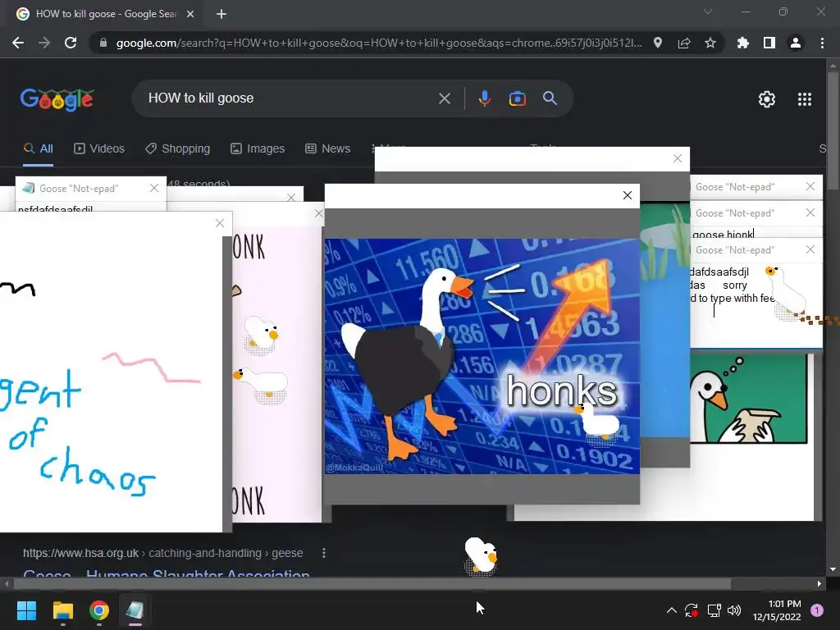Viewport: 840px width, 630px height.
Task: Search by image with the camera icon
Action: click(517, 98)
